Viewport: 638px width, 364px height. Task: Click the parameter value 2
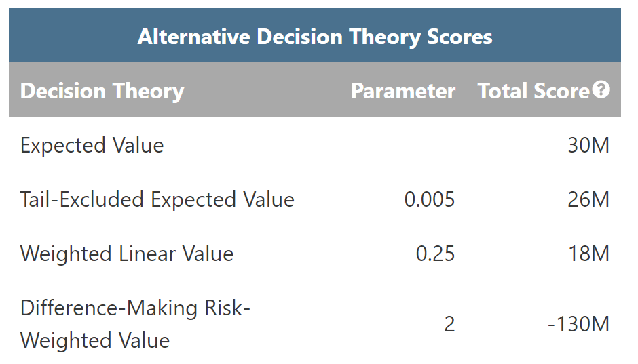(449, 325)
